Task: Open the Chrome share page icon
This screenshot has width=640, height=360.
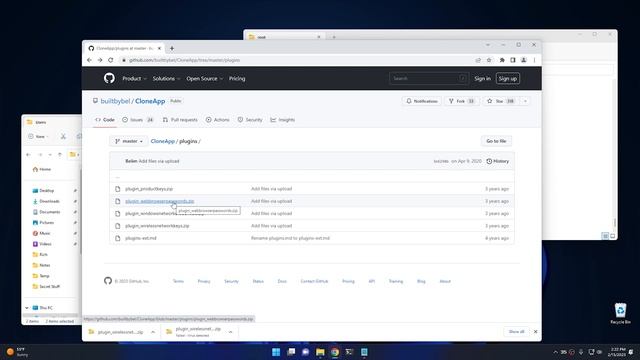Action: [478, 60]
